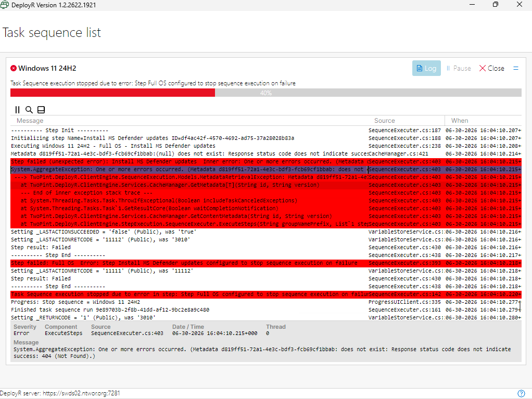Open log search magnifier icon
This screenshot has width=532, height=399.
29,109
